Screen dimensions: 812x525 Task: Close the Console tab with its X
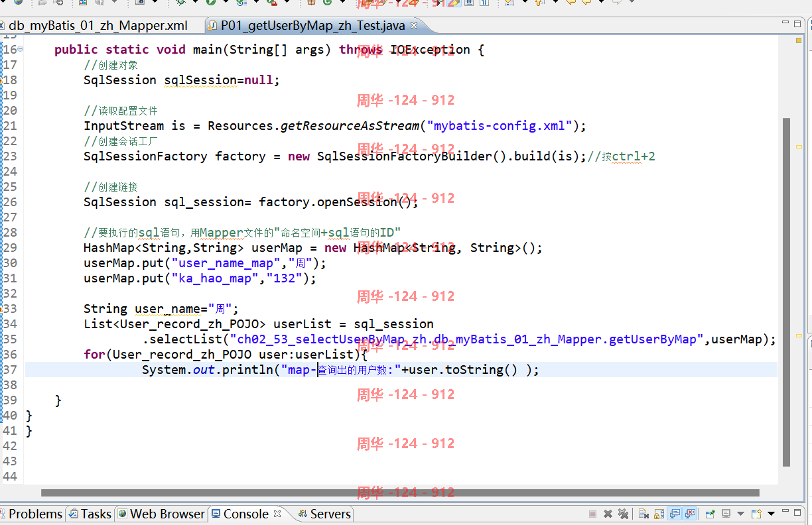(x=277, y=513)
